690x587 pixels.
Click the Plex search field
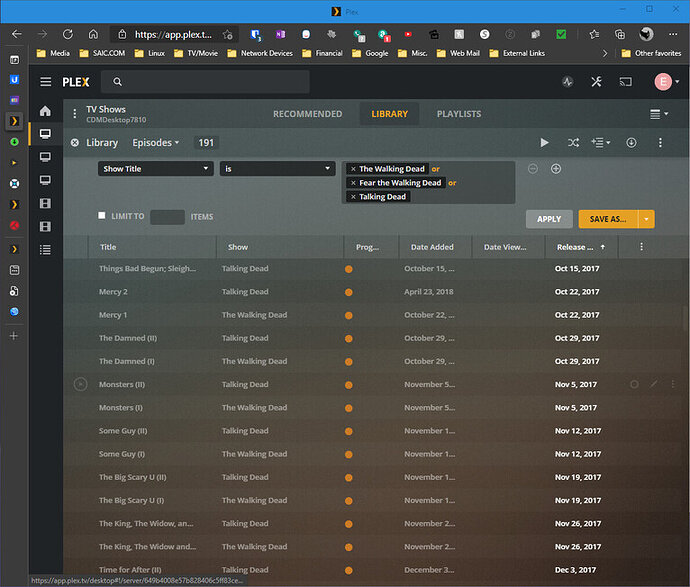[x=205, y=82]
